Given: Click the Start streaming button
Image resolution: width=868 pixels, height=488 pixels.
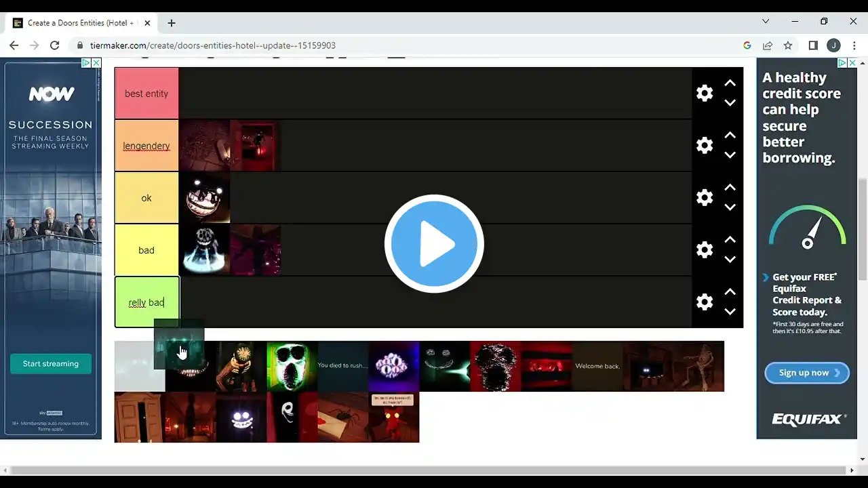Looking at the screenshot, I should click(x=51, y=364).
